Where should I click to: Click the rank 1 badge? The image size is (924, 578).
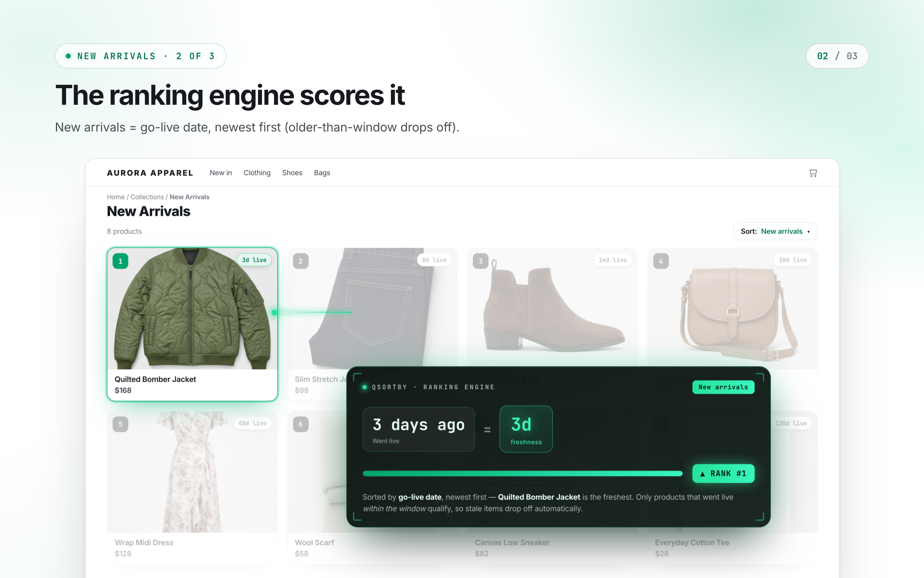tap(120, 261)
